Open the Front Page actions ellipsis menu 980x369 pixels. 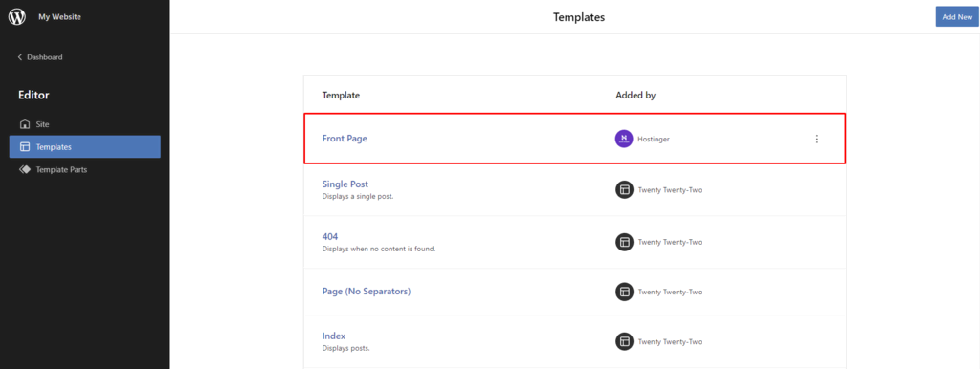tap(816, 139)
